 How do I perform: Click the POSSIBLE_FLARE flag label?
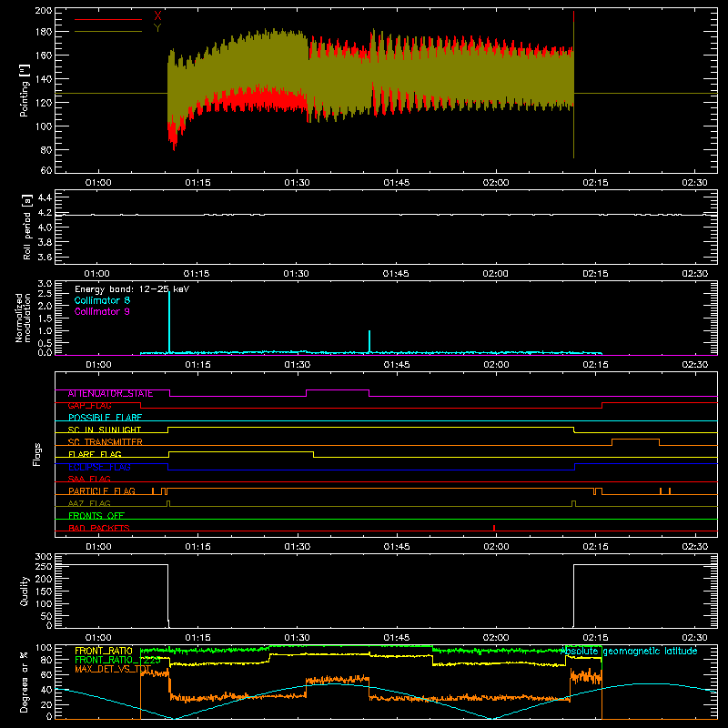(105, 418)
